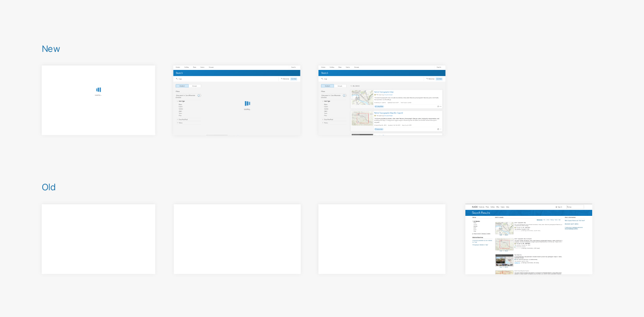Click the red-outlined map thumbnail in Old results frame
Screen dimensions: 644x317
[x=504, y=244]
